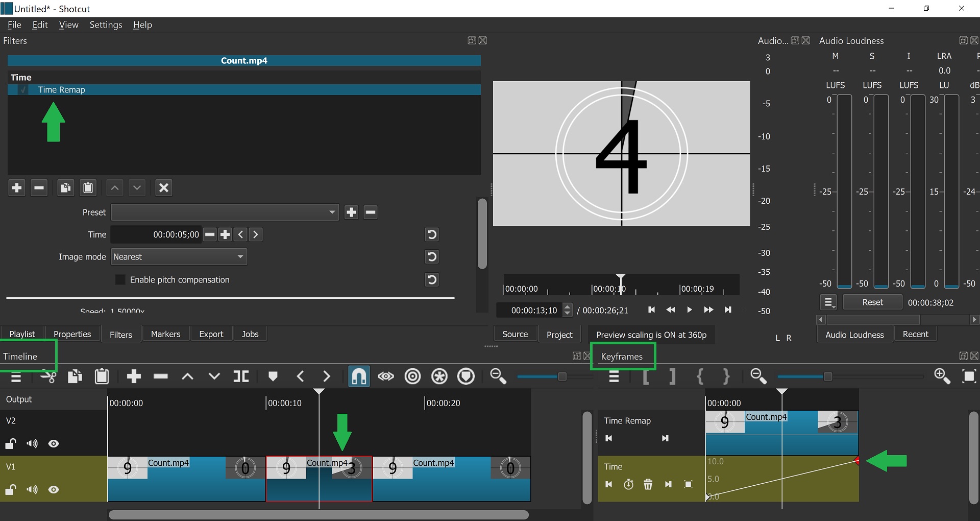The height and width of the screenshot is (521, 980).
Task: Adjust the timeline zoom slider
Action: pos(562,377)
